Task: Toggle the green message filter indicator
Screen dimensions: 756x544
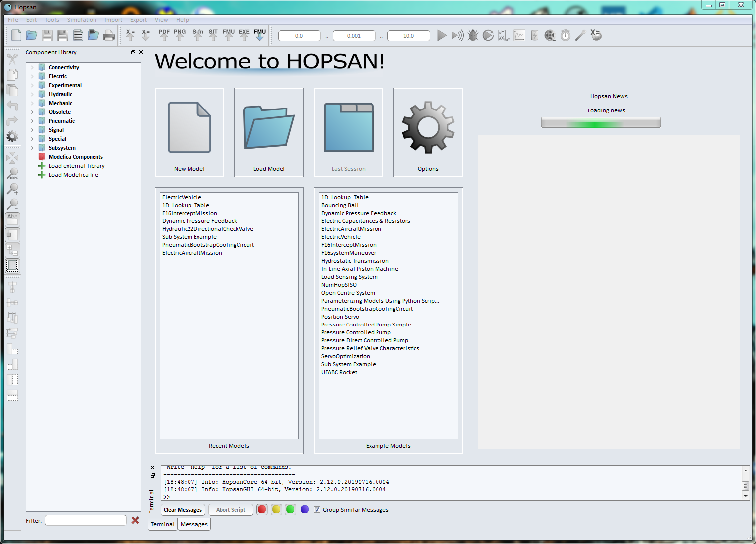Action: (290, 509)
